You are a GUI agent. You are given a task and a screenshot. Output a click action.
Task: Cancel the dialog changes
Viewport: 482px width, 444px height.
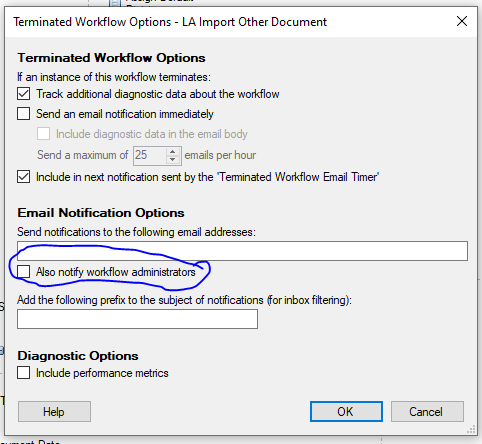pos(427,412)
